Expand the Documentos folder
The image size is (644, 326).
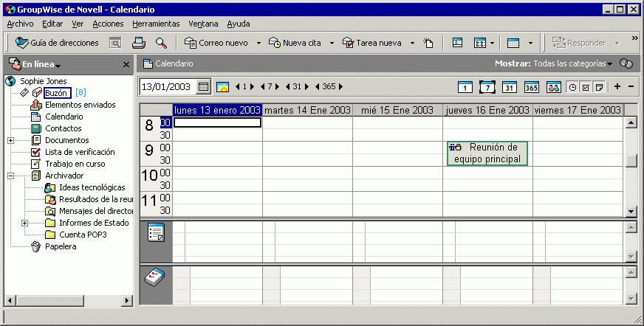coord(10,140)
